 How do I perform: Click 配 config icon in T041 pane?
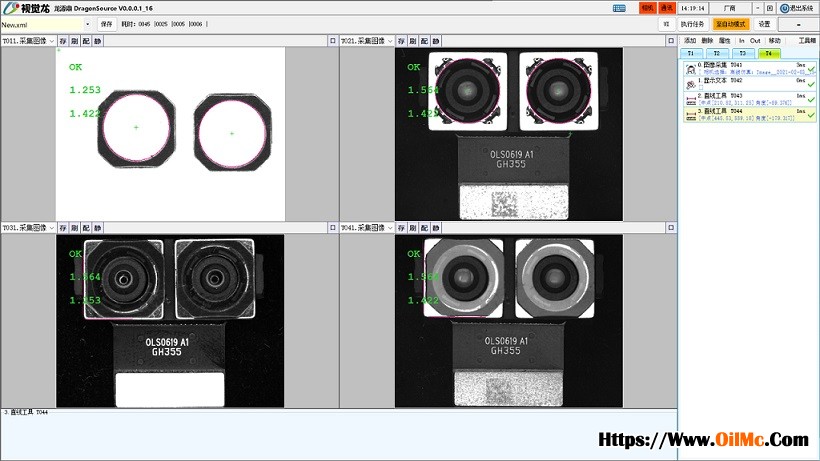click(424, 228)
